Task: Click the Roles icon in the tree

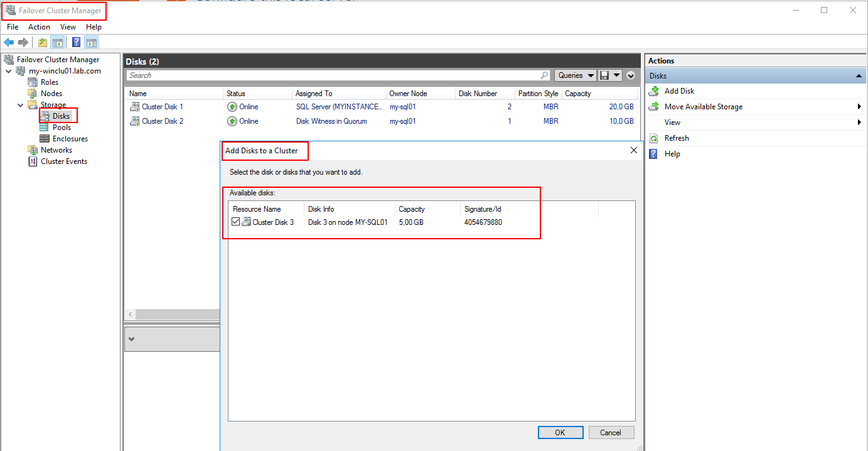Action: click(x=33, y=82)
